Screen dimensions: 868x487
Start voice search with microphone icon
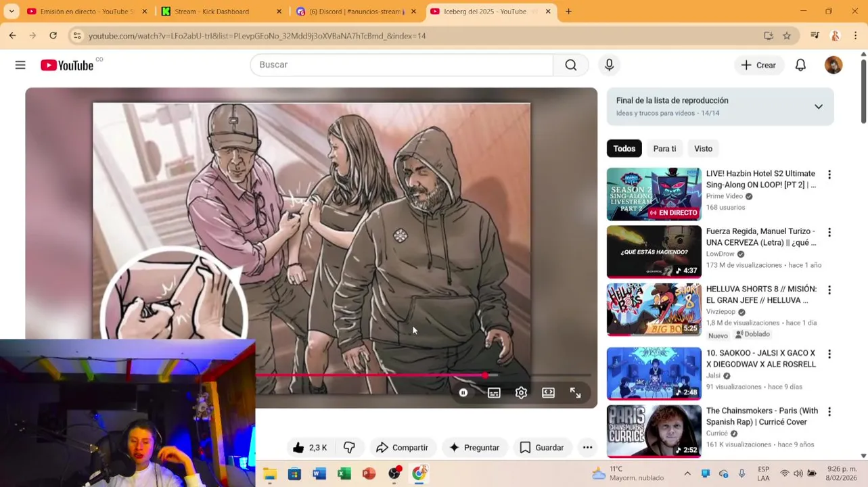[609, 65]
